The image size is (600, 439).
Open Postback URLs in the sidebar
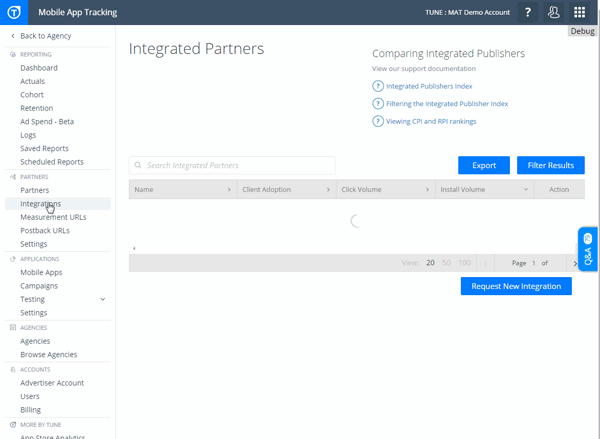click(x=45, y=230)
